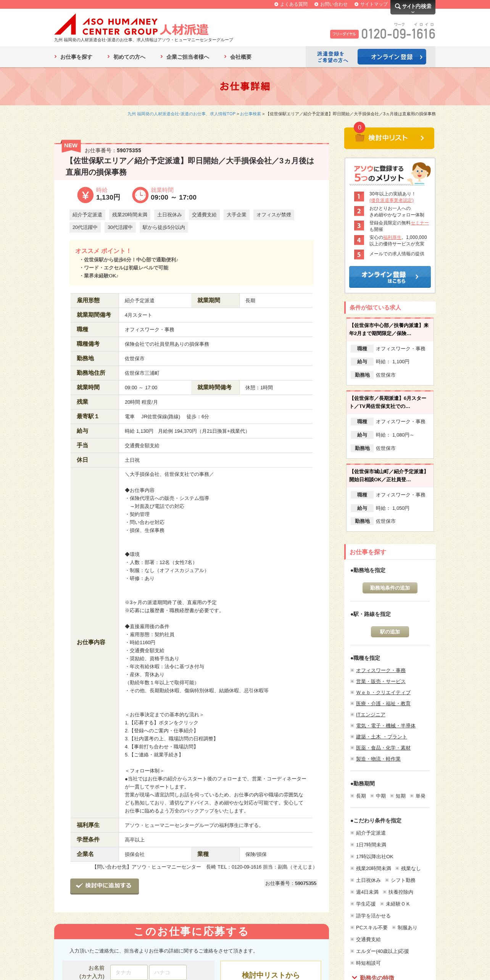The height and width of the screenshot is (980, 490).
Task: Click the yen hourly wage icon
Action: 85,195
